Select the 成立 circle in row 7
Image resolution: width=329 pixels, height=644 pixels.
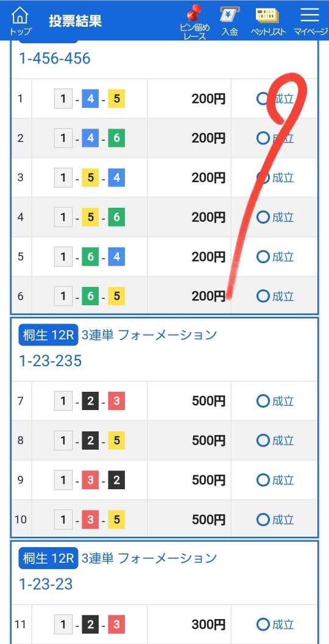(263, 401)
